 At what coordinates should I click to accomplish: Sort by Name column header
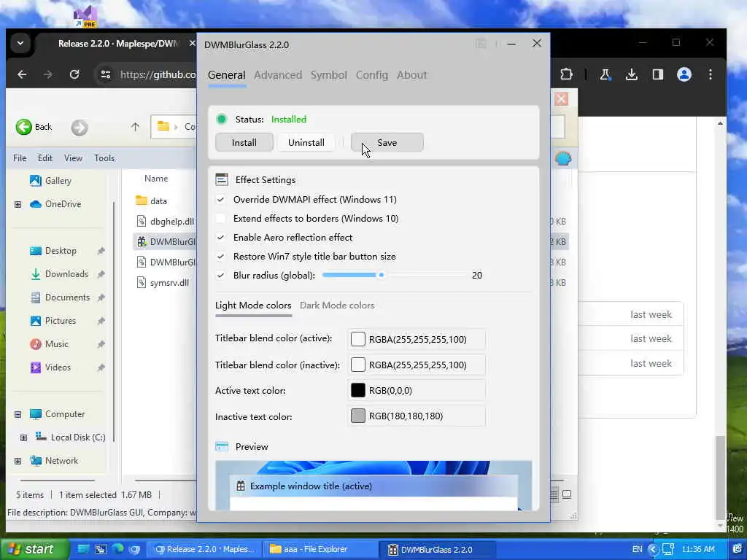point(156,179)
